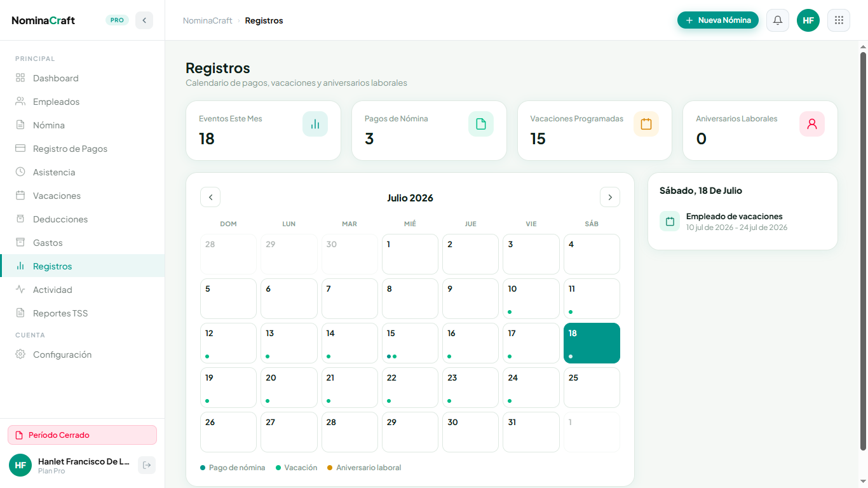868x488 pixels.
Task: Go to the previous month in calendar
Action: click(x=210, y=197)
